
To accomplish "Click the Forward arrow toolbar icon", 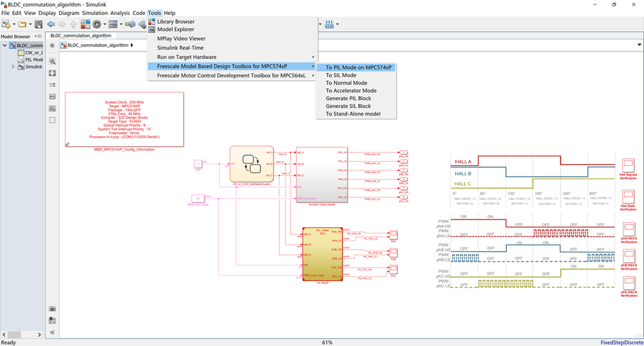I will pos(62,25).
